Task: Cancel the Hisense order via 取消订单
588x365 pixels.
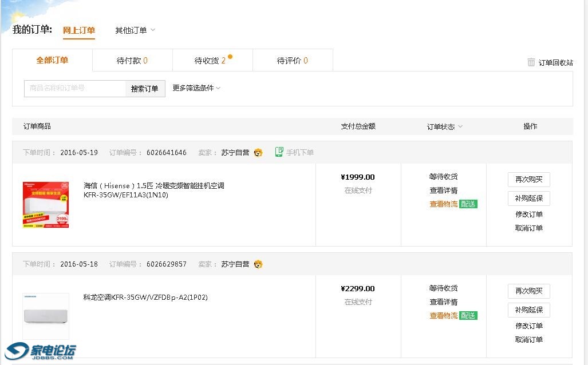Action: (528, 228)
